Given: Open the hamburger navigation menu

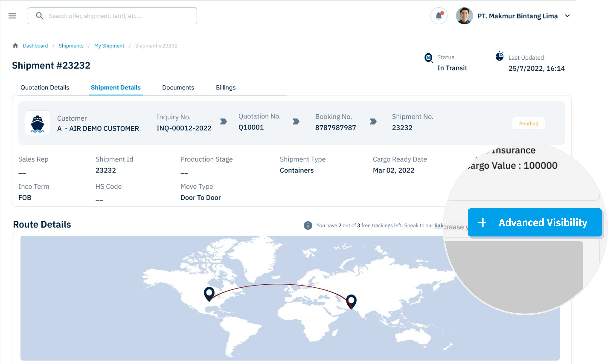Looking at the screenshot, I should 12,16.
